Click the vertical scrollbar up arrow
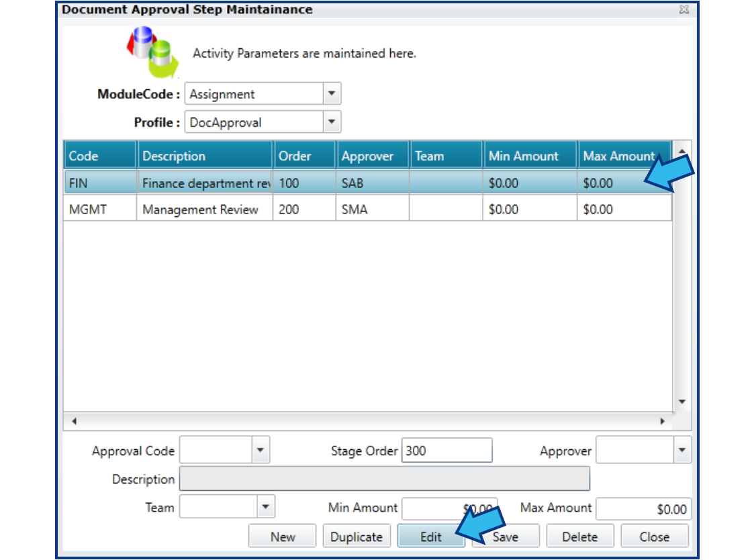 682,150
